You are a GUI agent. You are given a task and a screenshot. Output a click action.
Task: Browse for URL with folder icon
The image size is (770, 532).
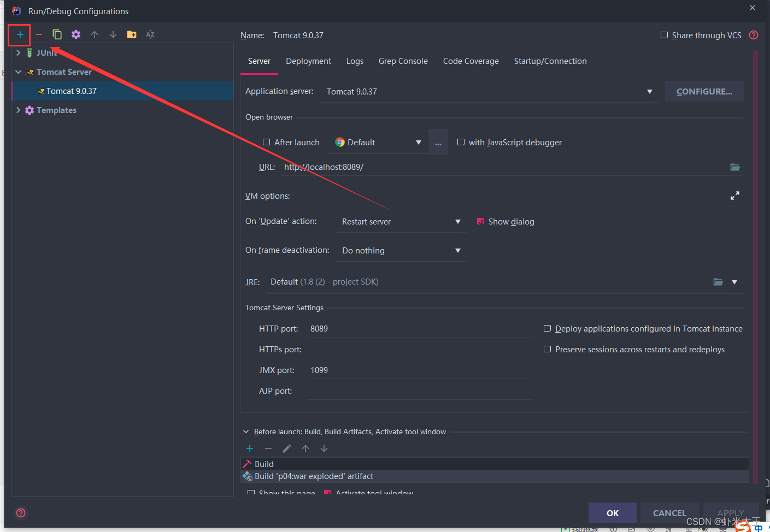point(735,167)
